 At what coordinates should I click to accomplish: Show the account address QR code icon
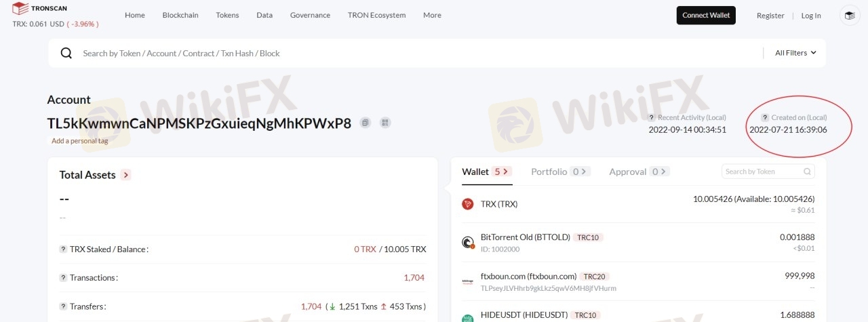click(385, 123)
